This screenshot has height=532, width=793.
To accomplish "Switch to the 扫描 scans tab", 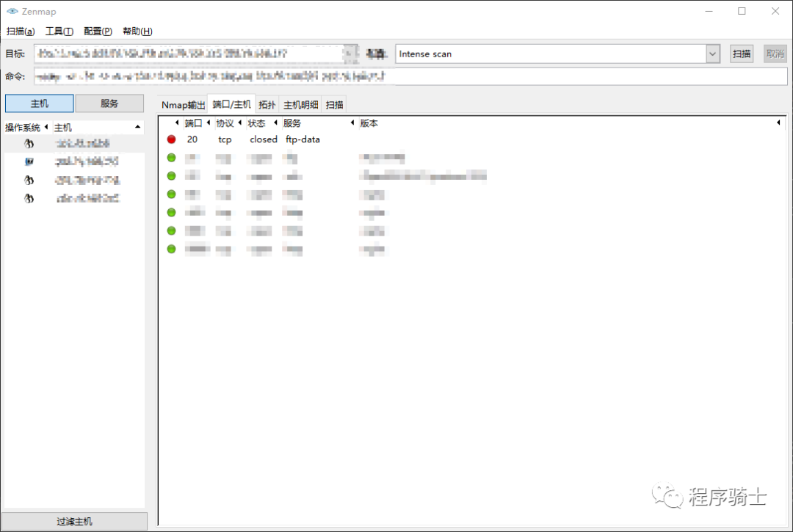I will (334, 105).
